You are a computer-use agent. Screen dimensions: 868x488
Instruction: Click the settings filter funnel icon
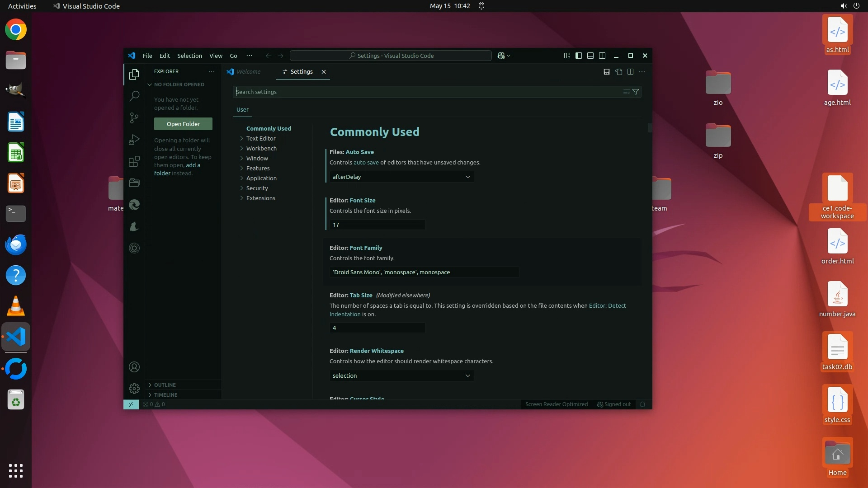point(636,92)
